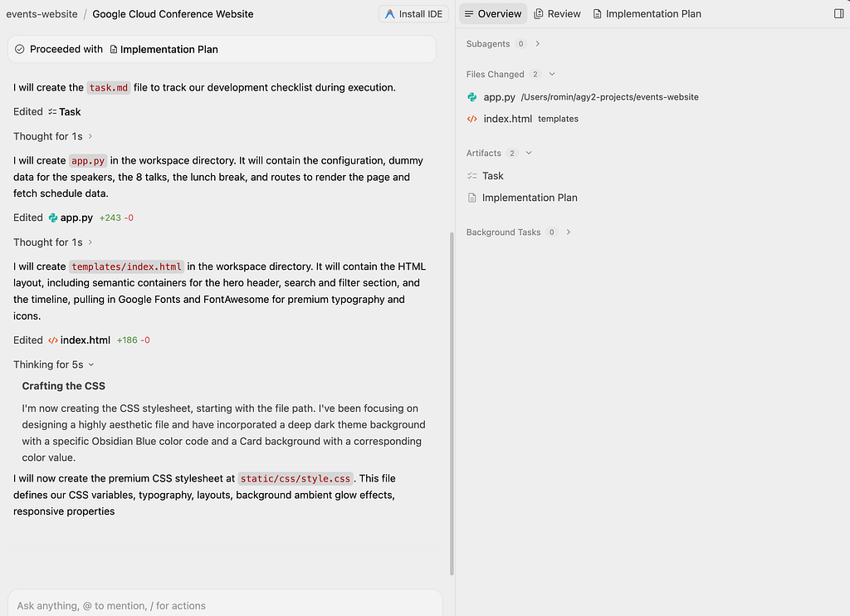Click the task.md inline code chip
This screenshot has height=616, width=850.
point(109,87)
